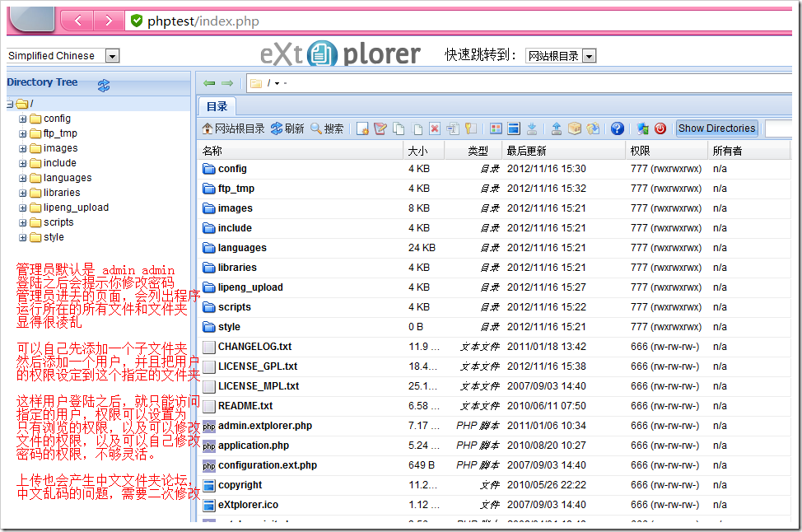Sort by 所有者 column header
The height and width of the screenshot is (532, 802).
[x=749, y=151]
